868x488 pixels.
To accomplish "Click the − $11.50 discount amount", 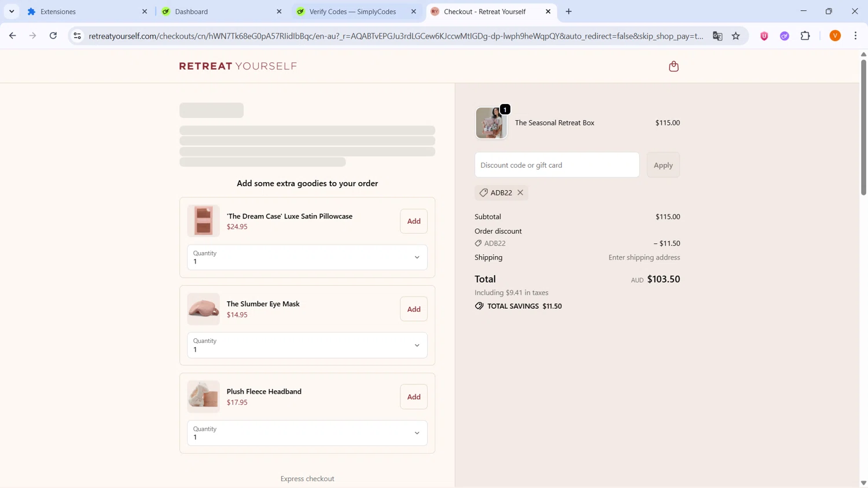I will (x=667, y=243).
